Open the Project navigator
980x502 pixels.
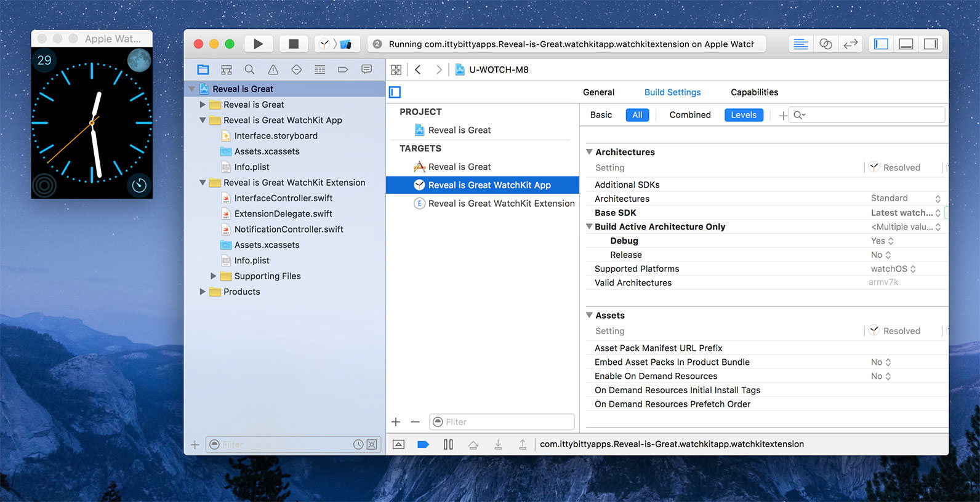coord(203,70)
